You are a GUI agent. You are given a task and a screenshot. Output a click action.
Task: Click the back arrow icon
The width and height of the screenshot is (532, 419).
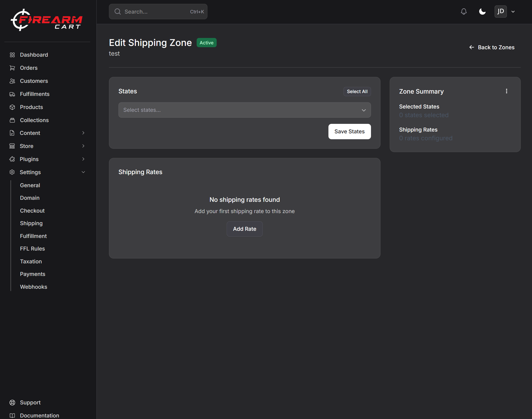pyautogui.click(x=471, y=47)
